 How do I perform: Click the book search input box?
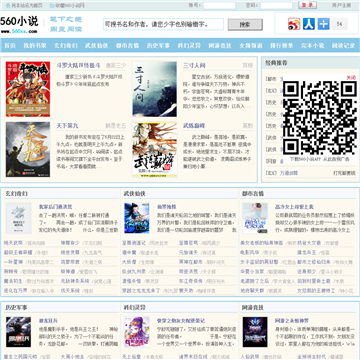163,24
